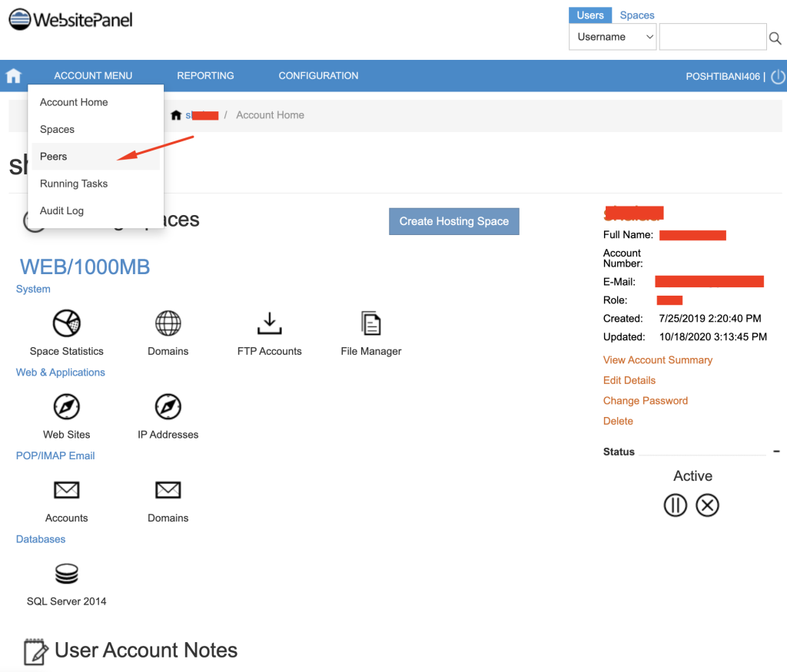
Task: Click the Create Hosting Space button
Action: pos(453,221)
